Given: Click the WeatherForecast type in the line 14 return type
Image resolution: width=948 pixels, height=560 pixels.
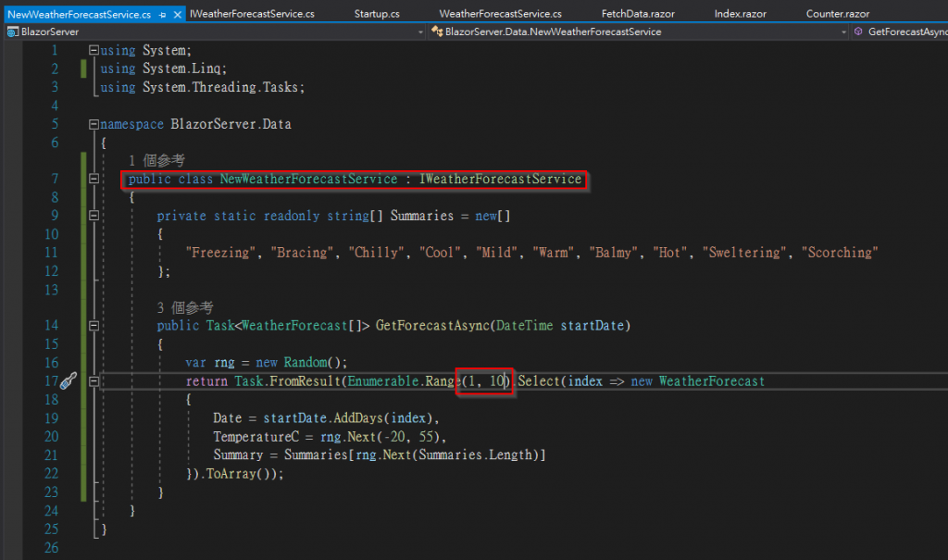Looking at the screenshot, I should pyautogui.click(x=294, y=326).
